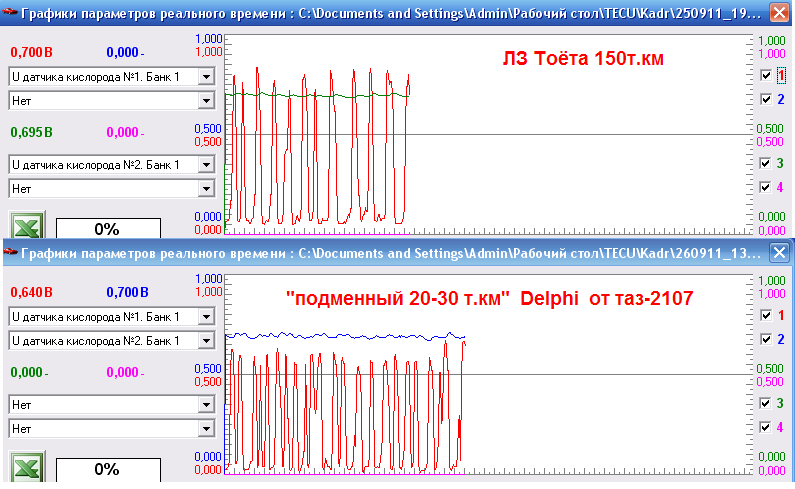Click the 'подменный 20-30 т.км Delphi' chart label
795x489 pixels.
click(x=489, y=298)
